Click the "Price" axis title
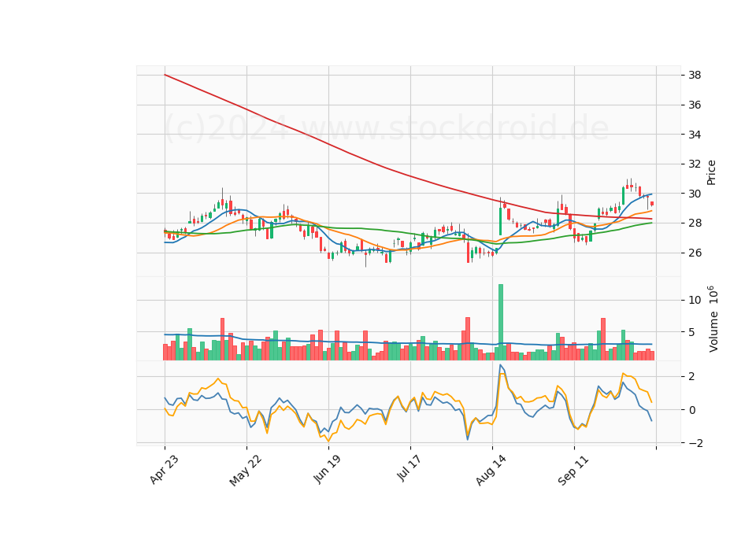The image size is (756, 543). pos(711,172)
